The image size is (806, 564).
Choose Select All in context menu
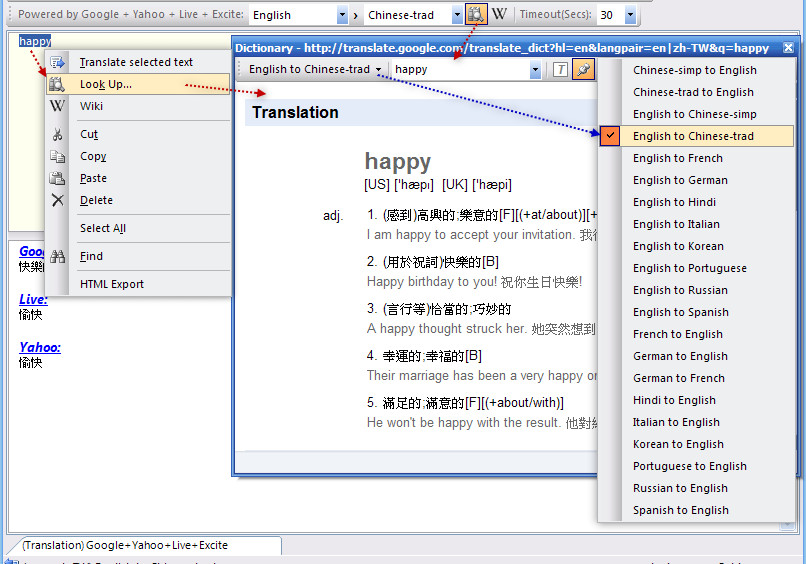coord(138,228)
